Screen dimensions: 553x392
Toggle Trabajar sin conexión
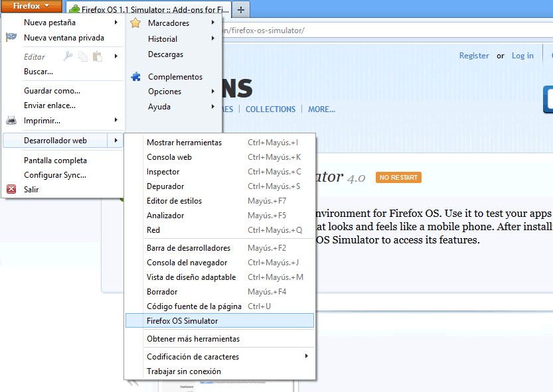219,371
